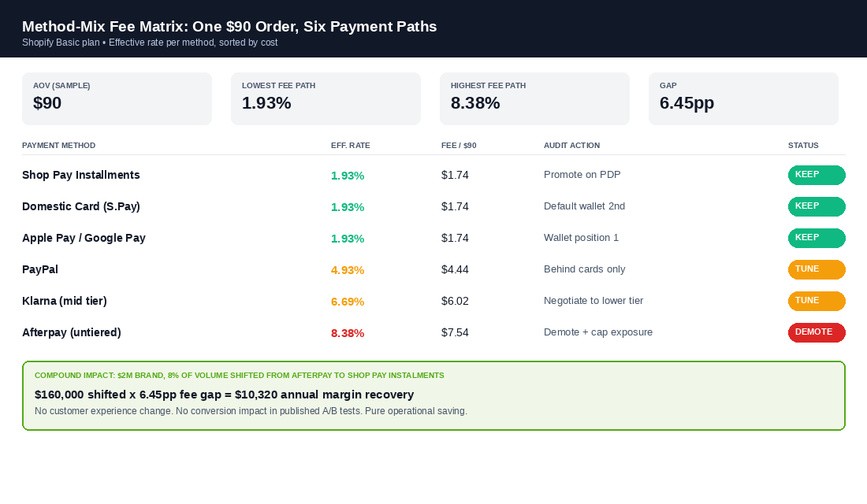This screenshot has height=504, width=867.
Task: Click the Demote + cap exposure action
Action: 597,332
